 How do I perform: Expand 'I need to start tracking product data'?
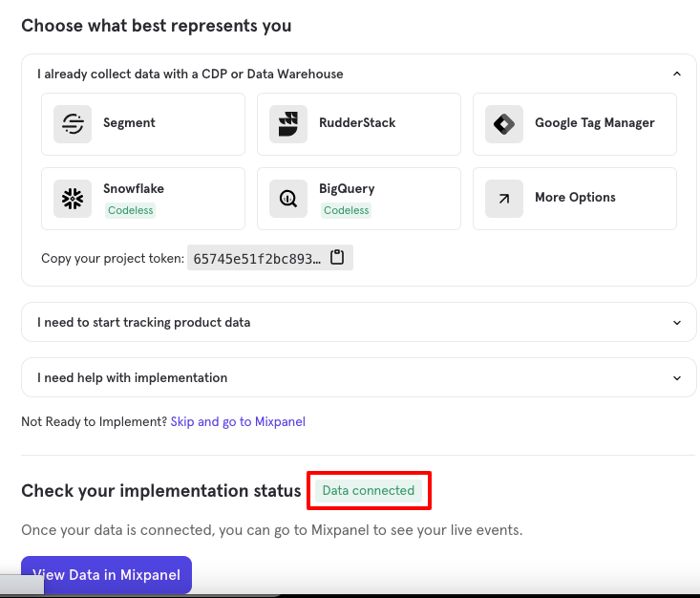pos(358,322)
